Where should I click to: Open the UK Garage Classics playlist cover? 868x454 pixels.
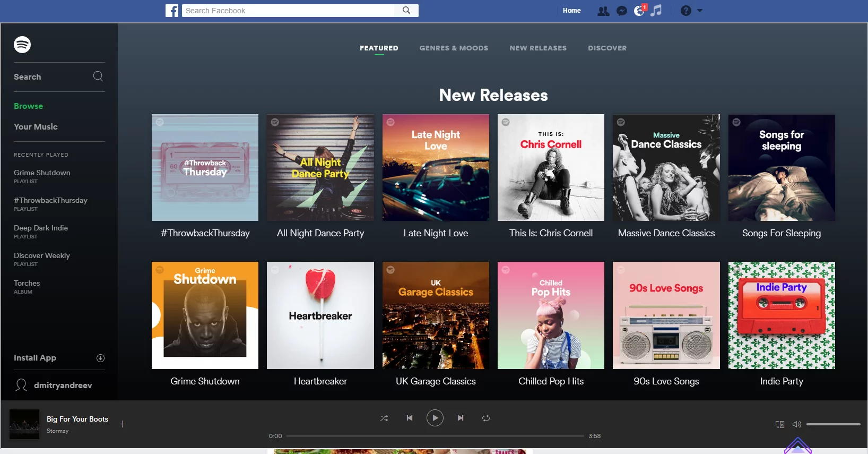click(x=436, y=315)
